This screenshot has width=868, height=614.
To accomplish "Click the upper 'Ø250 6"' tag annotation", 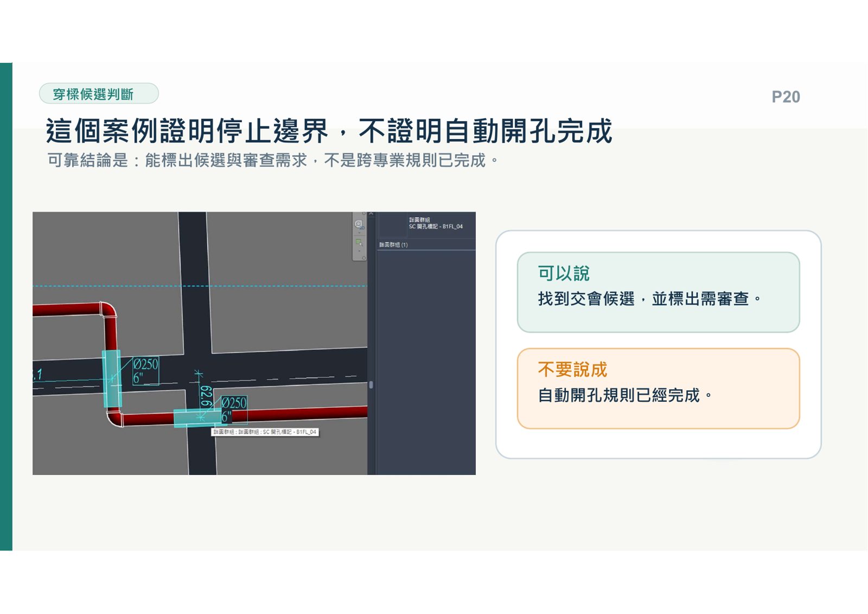I will tap(146, 371).
